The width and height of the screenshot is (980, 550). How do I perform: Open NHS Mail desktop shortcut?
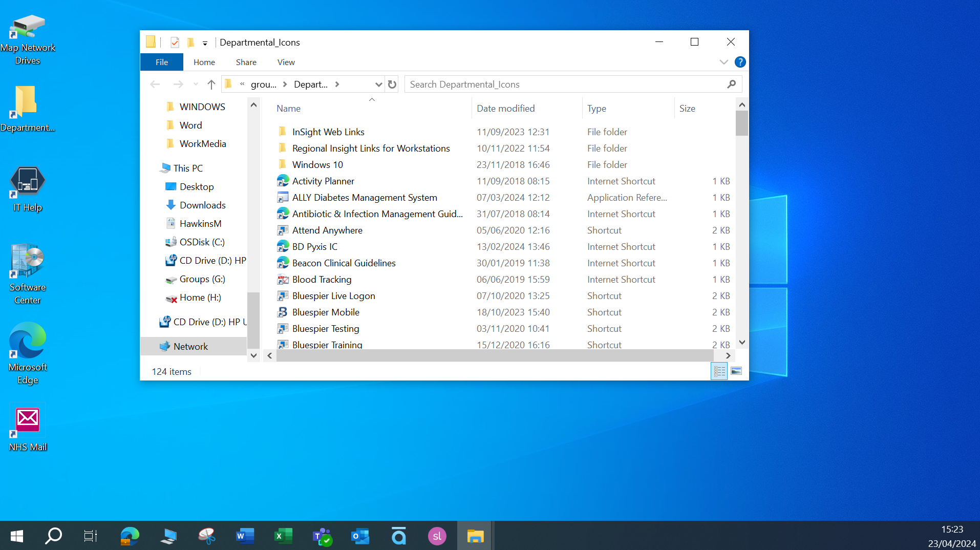[x=28, y=429]
